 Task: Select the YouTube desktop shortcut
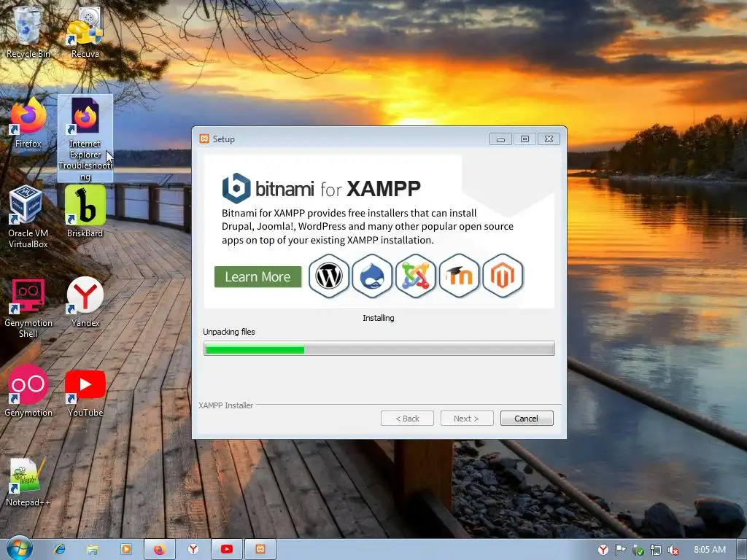[85, 392]
